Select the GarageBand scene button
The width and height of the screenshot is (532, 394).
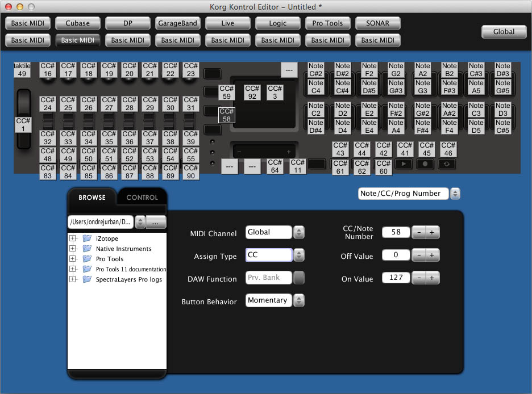178,23
